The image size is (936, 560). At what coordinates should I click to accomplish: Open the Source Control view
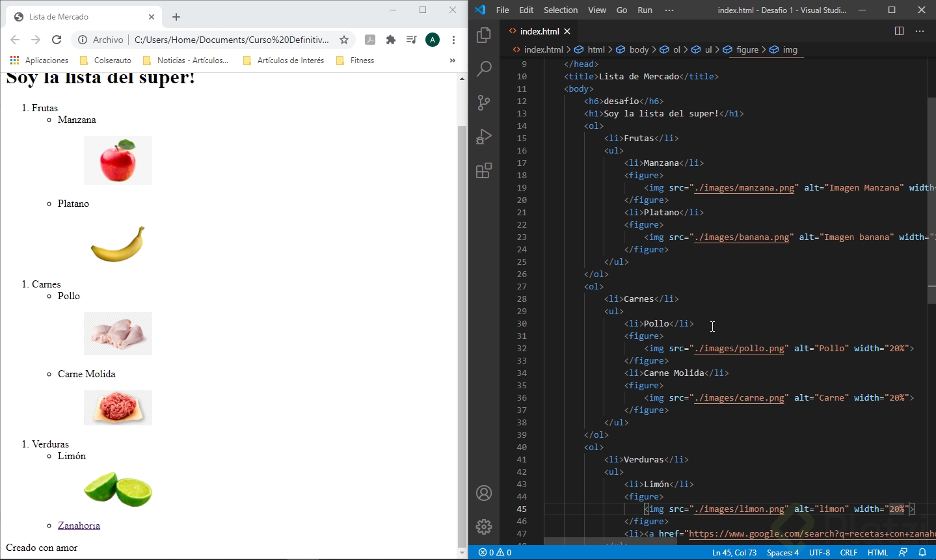[484, 103]
